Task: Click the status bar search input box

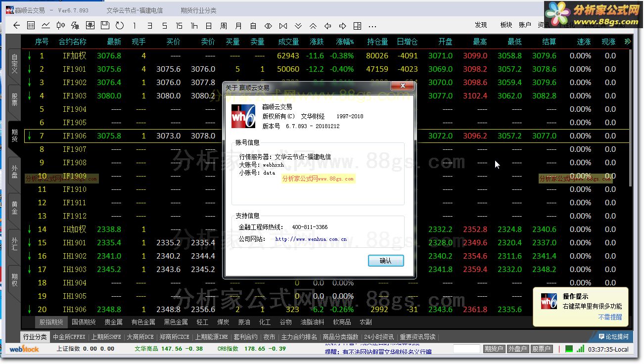Action: point(466,349)
